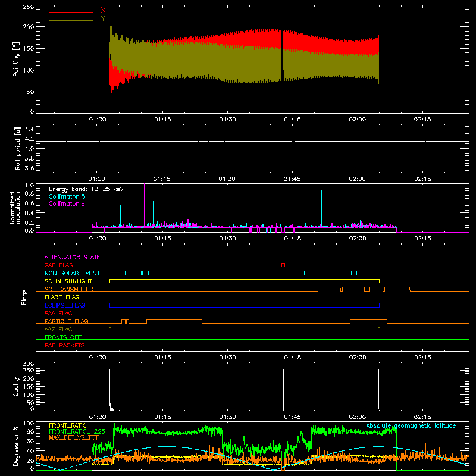Click the A47_FLAG pulse near 02:05
This screenshot has height=476, width=476.
pyautogui.click(x=379, y=330)
